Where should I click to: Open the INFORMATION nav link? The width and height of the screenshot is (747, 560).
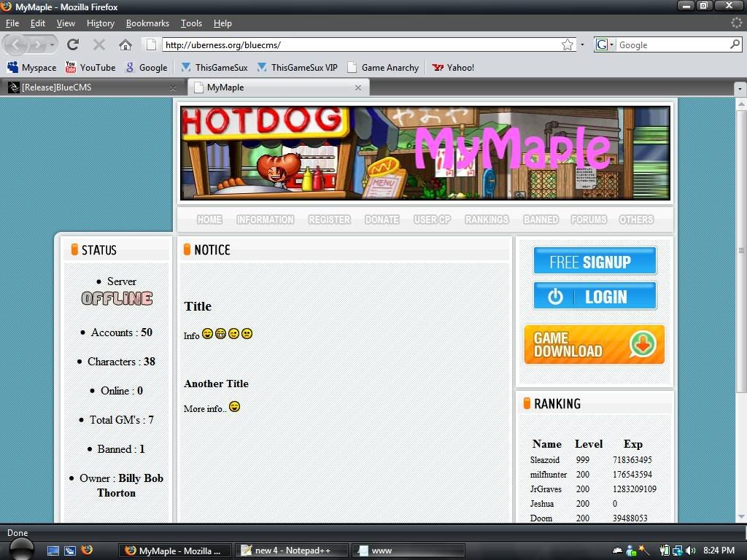click(x=266, y=219)
